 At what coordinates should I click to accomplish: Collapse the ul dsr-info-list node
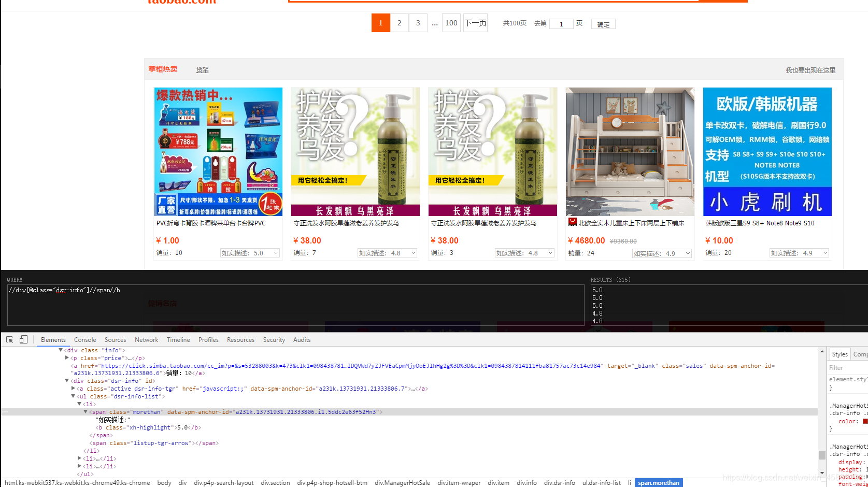tap(73, 396)
